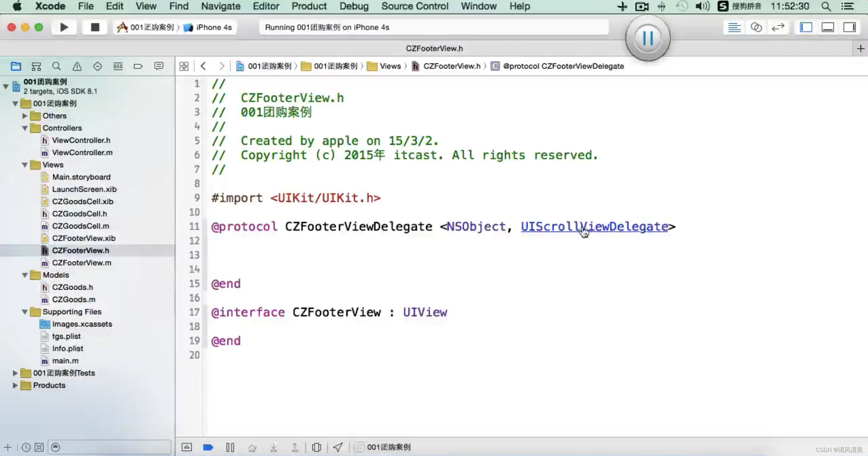This screenshot has width=868, height=456.
Task: Toggle the left navigator panel visibility
Action: tap(807, 27)
